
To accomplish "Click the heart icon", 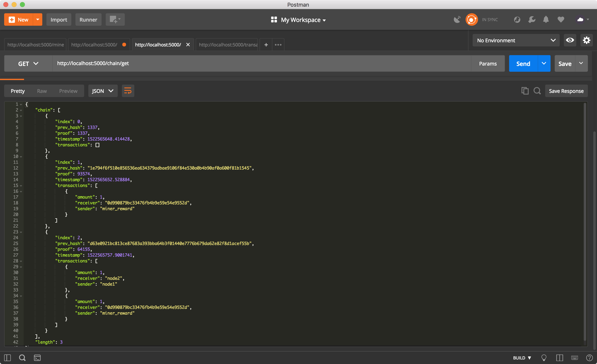I will [x=561, y=20].
